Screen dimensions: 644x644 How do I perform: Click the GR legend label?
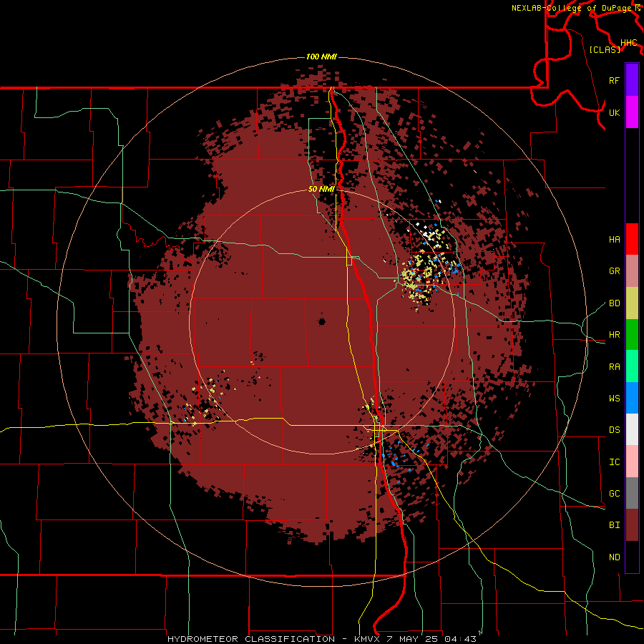pyautogui.click(x=614, y=271)
